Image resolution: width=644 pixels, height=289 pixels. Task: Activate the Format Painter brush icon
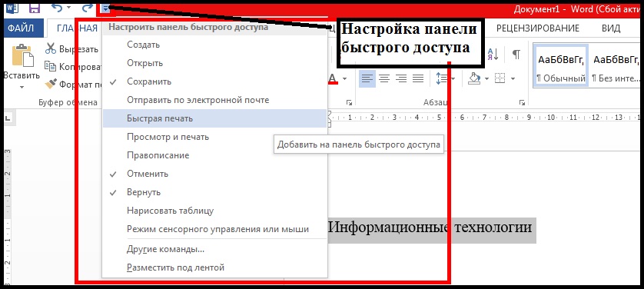(51, 84)
